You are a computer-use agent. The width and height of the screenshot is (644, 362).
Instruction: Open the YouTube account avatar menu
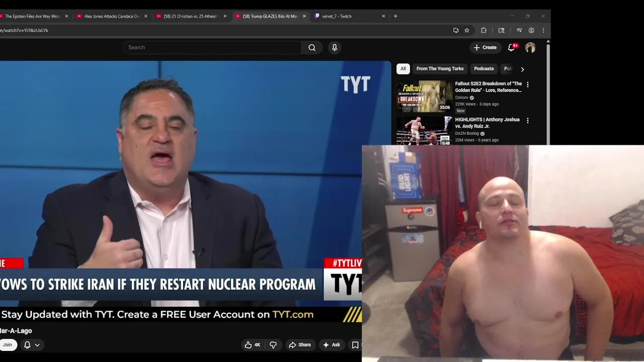pyautogui.click(x=530, y=47)
